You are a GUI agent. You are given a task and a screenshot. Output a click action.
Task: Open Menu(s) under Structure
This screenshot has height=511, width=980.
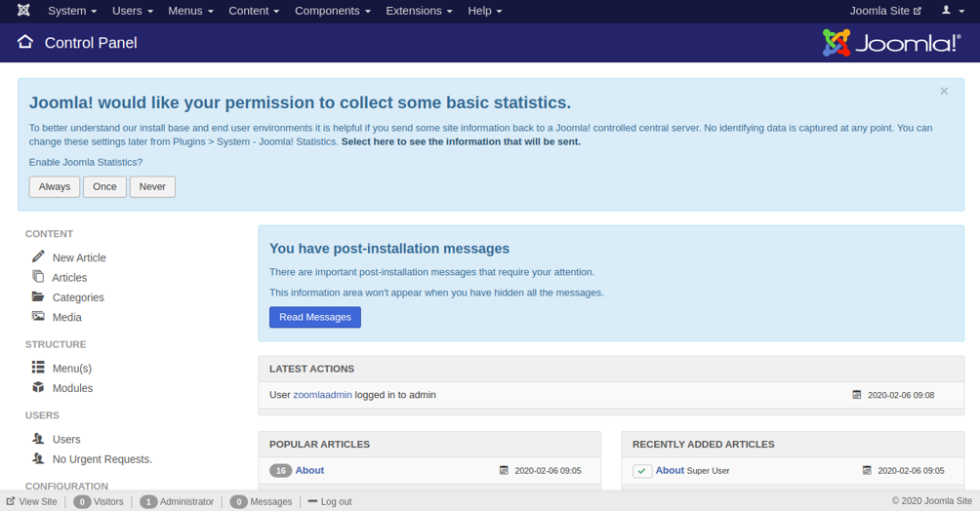click(x=72, y=369)
